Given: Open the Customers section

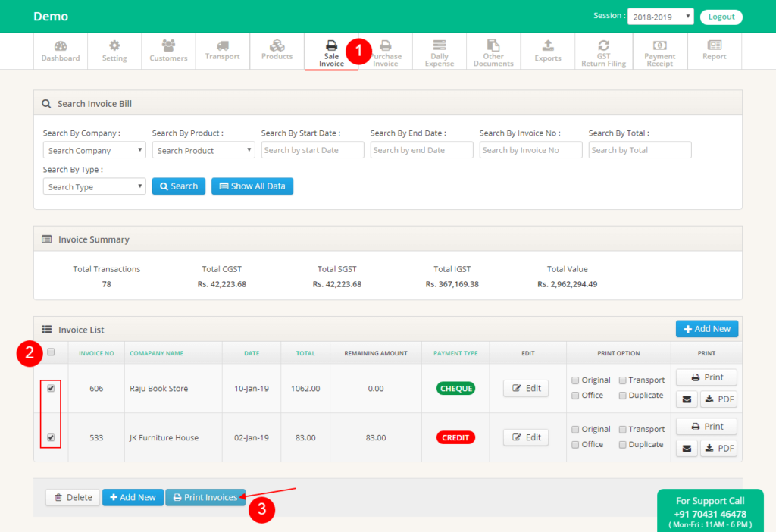Looking at the screenshot, I should coord(168,51).
